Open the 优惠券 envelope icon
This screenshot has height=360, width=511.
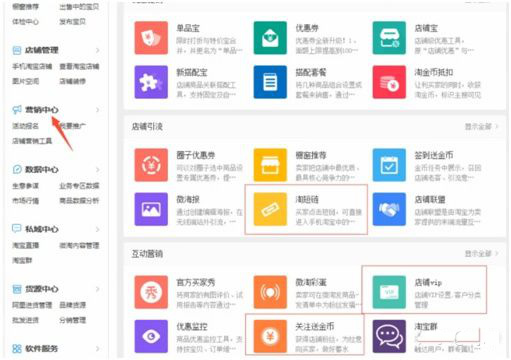270,38
